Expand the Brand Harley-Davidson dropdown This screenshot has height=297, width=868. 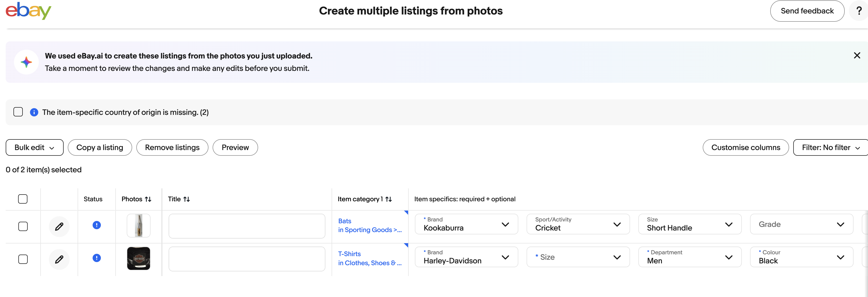click(466, 257)
